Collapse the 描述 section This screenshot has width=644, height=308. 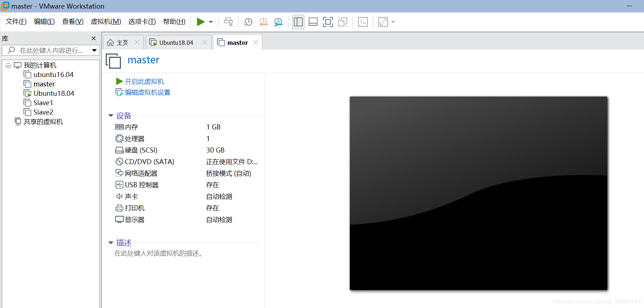(x=111, y=243)
